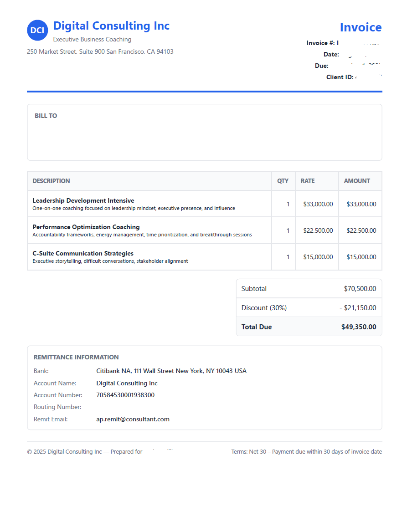Click the account number 70584530001938300
Image resolution: width=407 pixels, height=532 pixels.
[125, 395]
